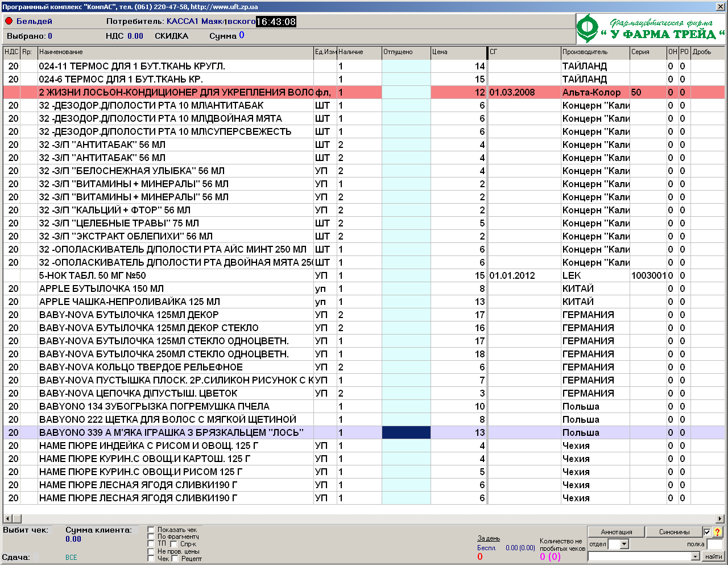Select row 32 -З/П "ЭКСТРАКТ ОБЛЕПИХИ" 56 МЛ
Screen dimensions: 728x565
point(364,236)
